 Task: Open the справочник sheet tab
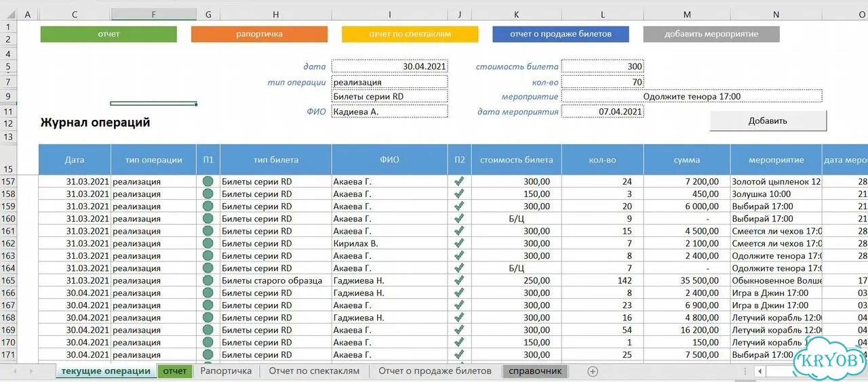tap(535, 371)
